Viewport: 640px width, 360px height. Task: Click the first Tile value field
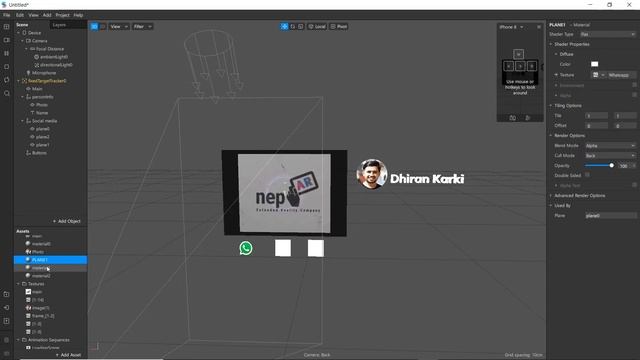click(597, 116)
